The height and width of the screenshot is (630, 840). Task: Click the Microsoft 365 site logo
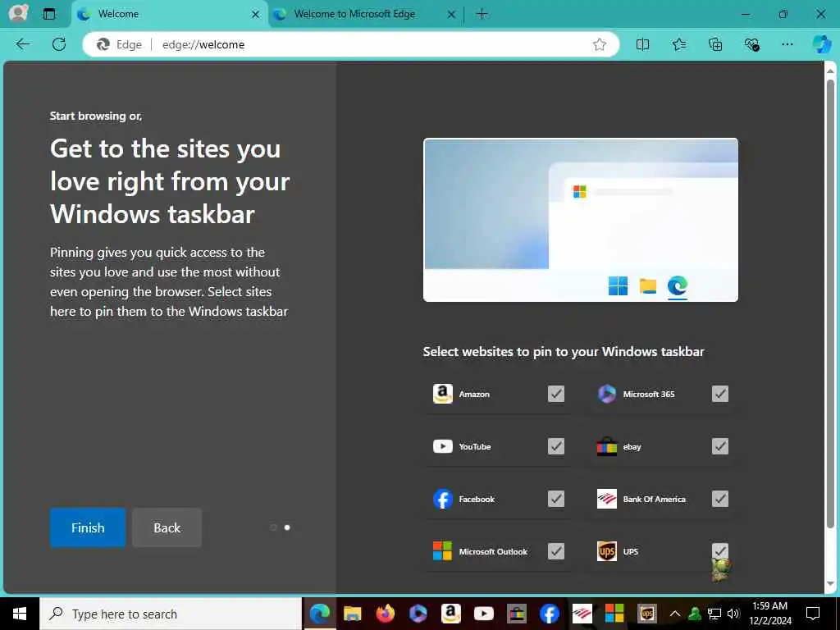607,394
